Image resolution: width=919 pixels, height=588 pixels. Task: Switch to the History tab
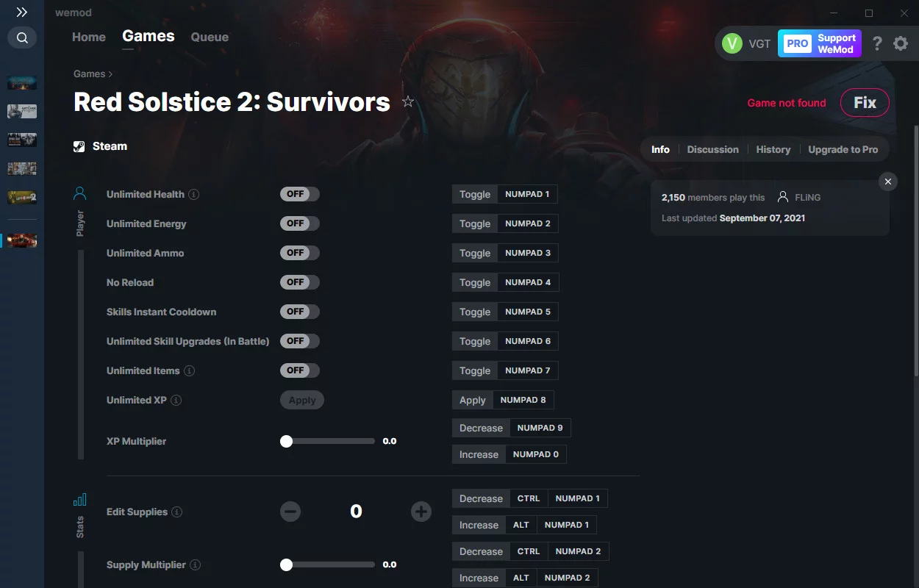tap(773, 149)
